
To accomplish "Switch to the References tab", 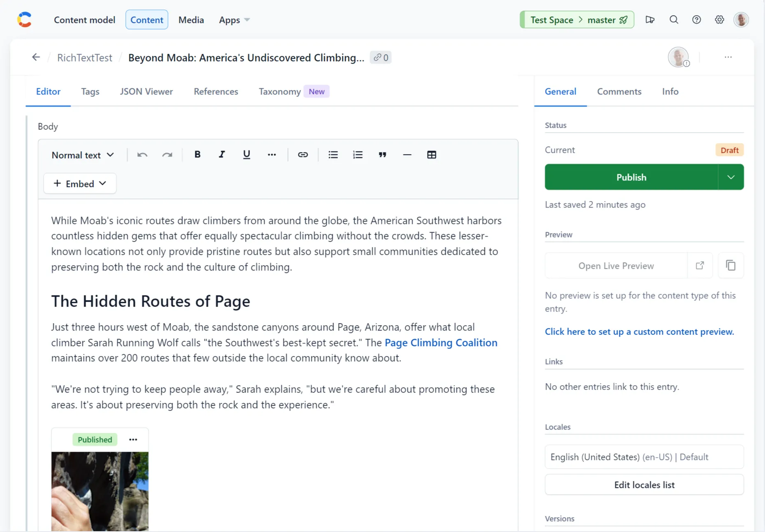I will (x=216, y=91).
